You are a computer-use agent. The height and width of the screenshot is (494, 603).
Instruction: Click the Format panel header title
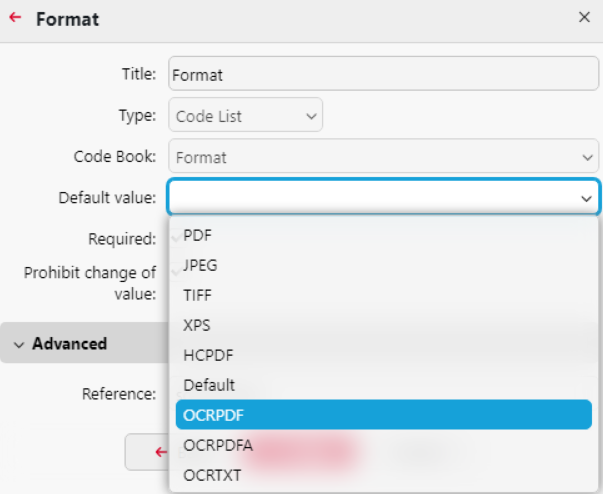(x=67, y=19)
